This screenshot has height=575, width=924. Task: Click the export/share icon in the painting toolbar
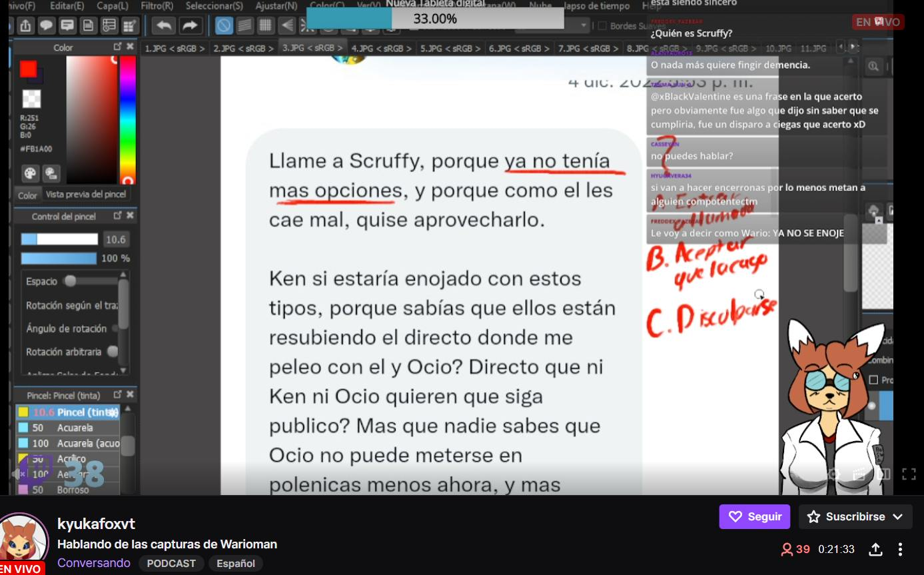(x=25, y=26)
